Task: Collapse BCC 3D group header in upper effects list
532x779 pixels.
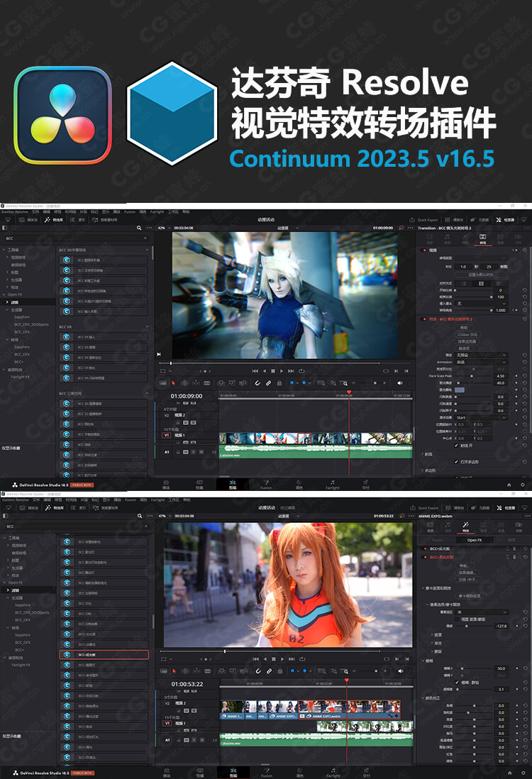Action: point(147,250)
